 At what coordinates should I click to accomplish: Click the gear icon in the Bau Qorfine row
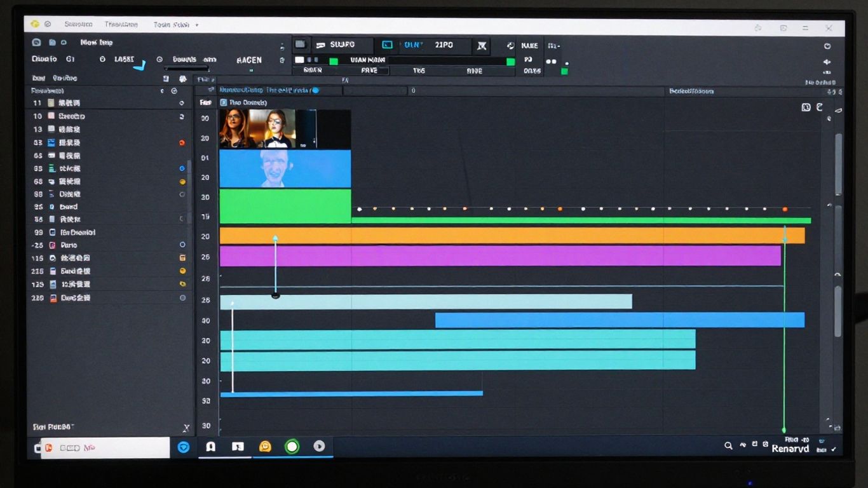coord(183,79)
